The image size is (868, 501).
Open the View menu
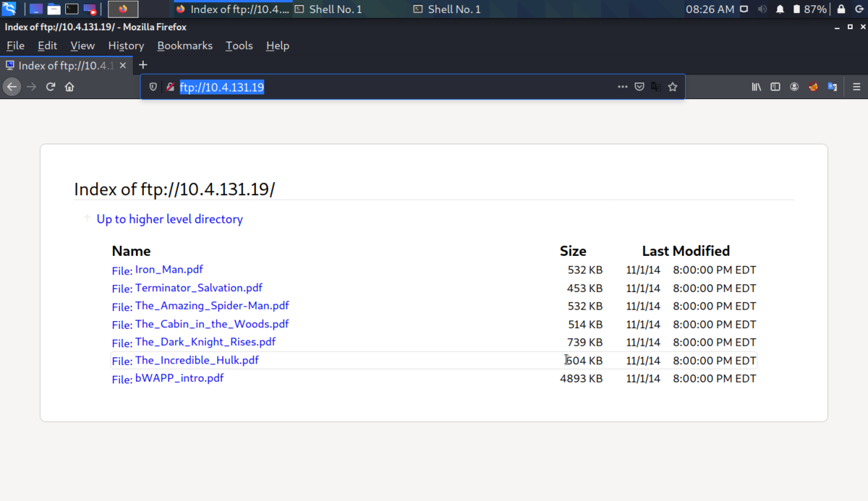coord(82,46)
